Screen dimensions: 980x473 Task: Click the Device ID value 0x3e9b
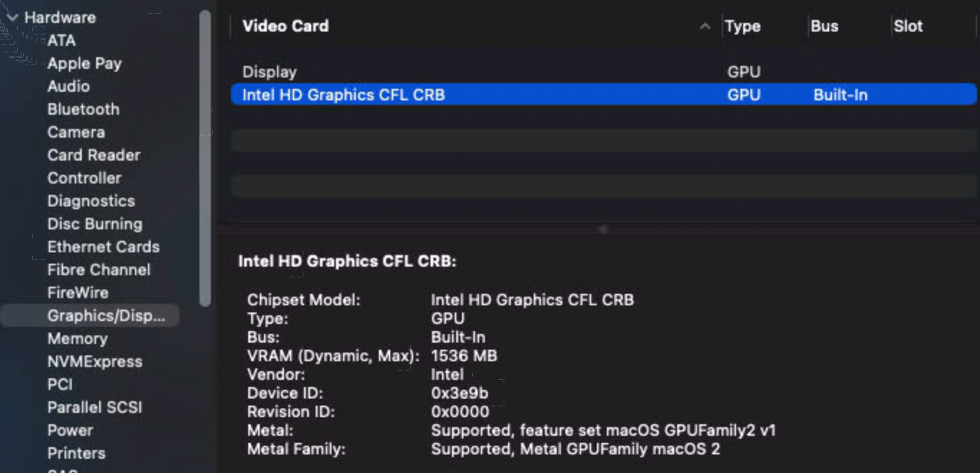tap(460, 393)
